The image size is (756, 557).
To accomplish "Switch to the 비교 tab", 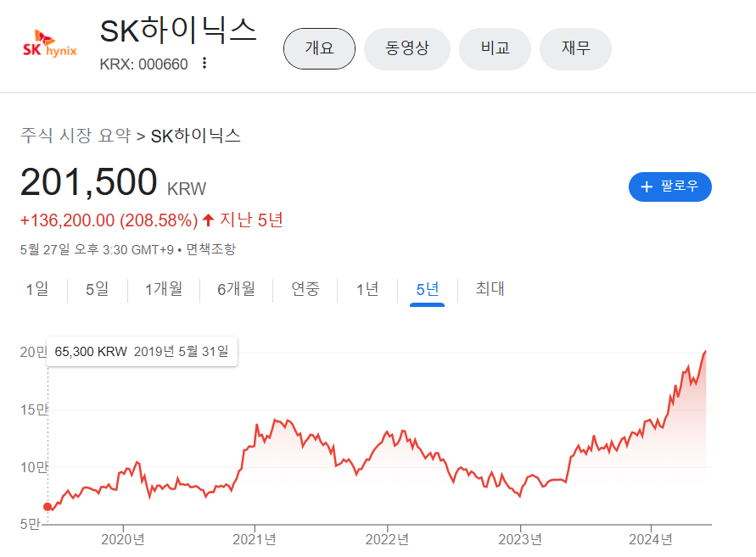I will (495, 48).
